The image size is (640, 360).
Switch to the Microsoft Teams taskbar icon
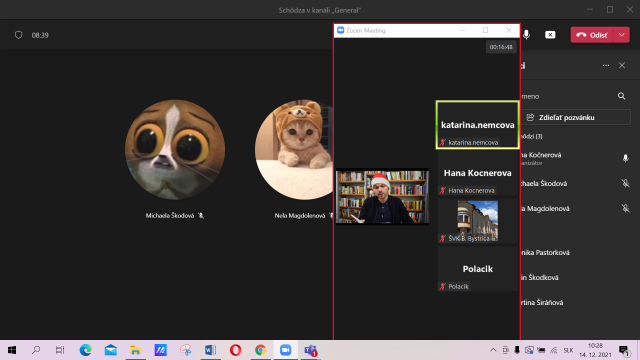(x=311, y=350)
